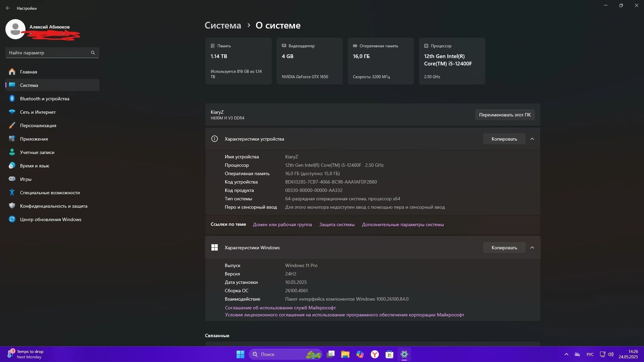Open Персонализация settings
The image size is (644, 362).
pos(52,125)
